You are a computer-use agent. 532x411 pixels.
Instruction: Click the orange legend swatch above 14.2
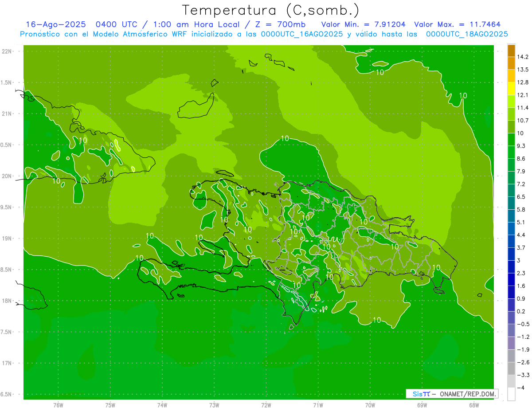click(511, 51)
